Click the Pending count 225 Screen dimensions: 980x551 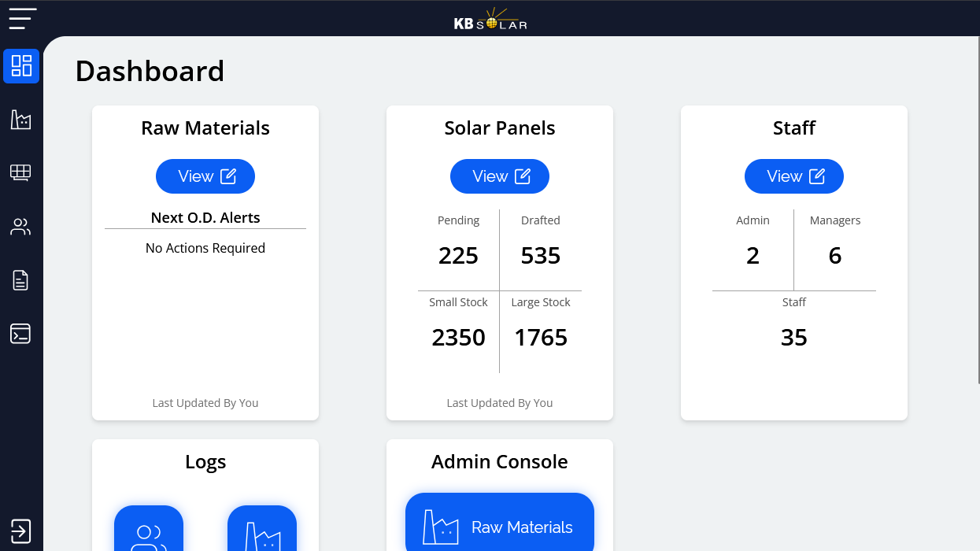click(459, 256)
